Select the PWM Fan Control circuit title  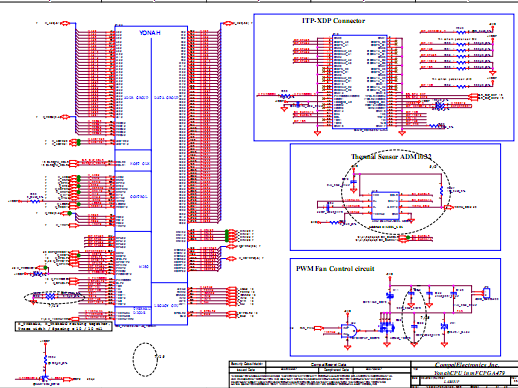pos(335,269)
